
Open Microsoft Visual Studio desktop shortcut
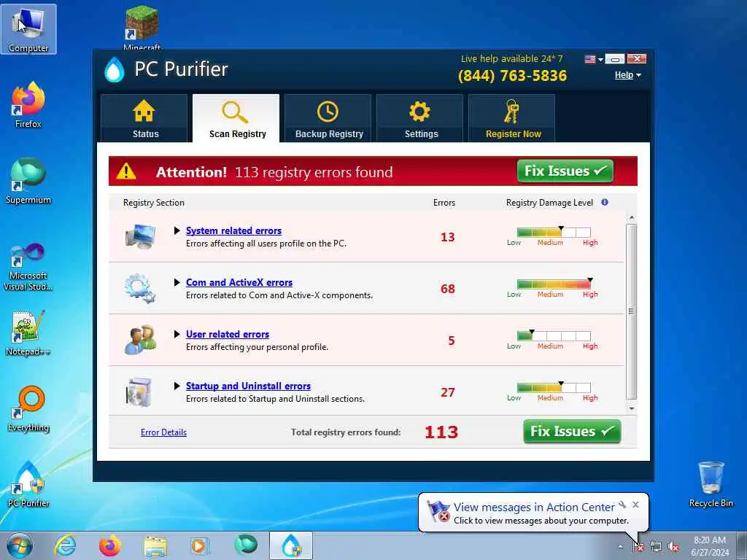coord(28,267)
